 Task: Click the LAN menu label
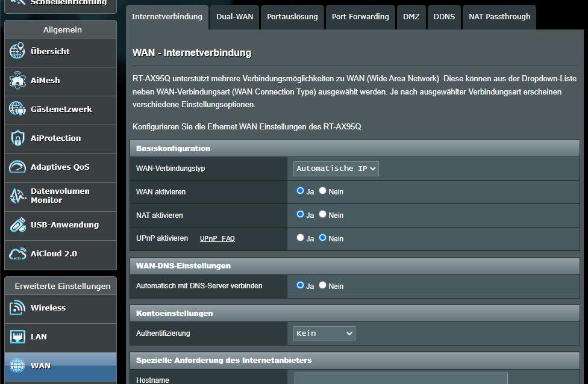pos(39,336)
